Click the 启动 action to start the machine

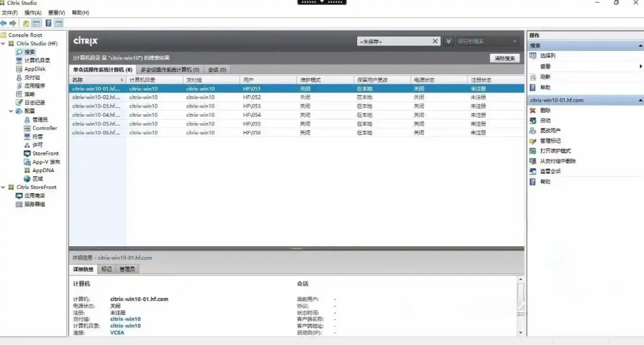(x=545, y=121)
